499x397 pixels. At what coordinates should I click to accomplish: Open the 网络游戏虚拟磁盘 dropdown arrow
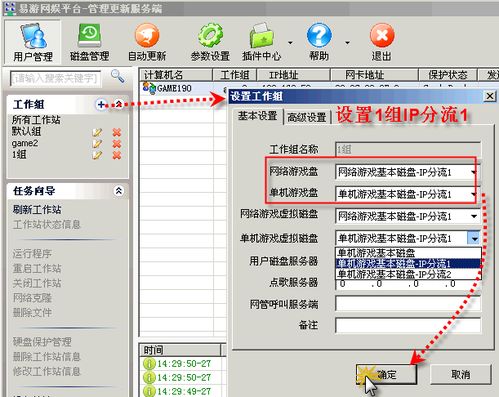pos(474,216)
